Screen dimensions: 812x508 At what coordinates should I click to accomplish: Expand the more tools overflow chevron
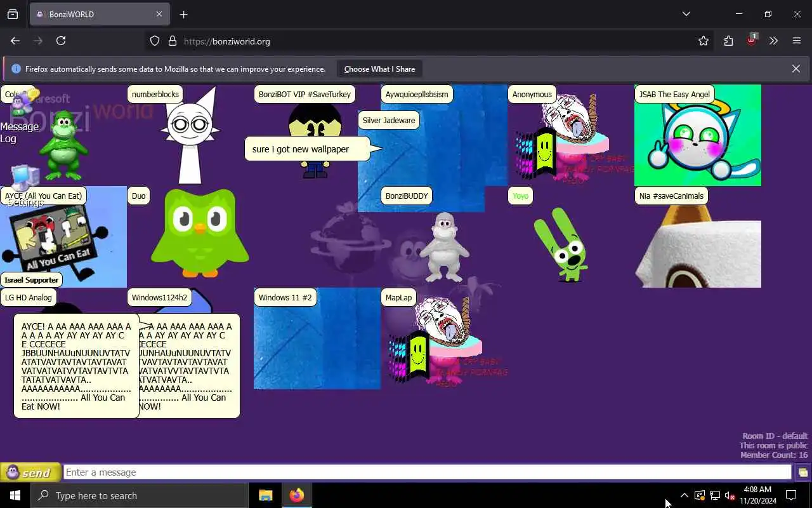tap(773, 41)
